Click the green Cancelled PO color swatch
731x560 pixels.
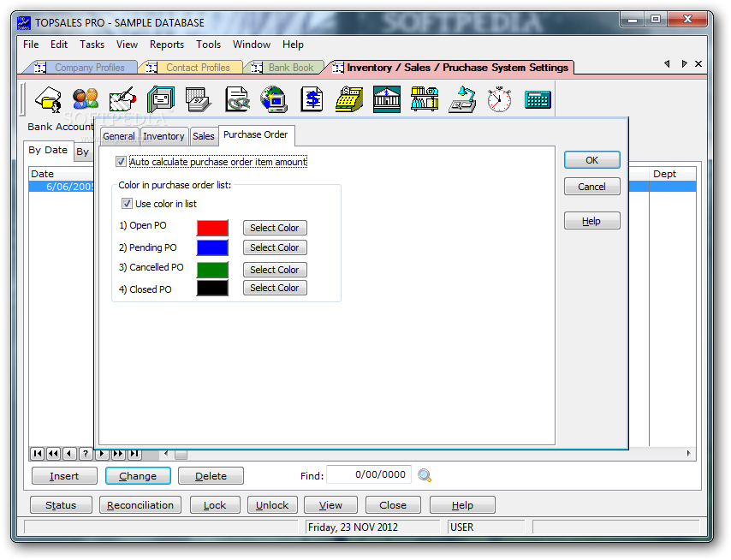pos(212,270)
